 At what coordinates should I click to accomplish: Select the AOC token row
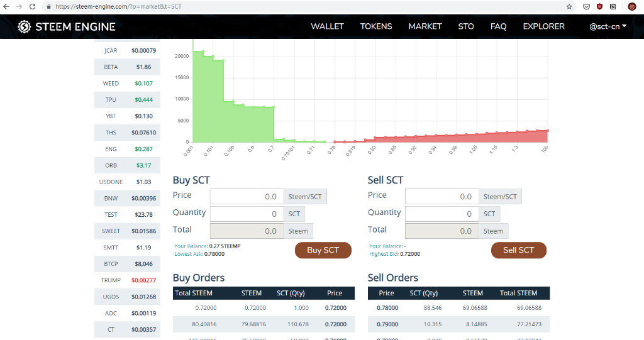(127, 314)
